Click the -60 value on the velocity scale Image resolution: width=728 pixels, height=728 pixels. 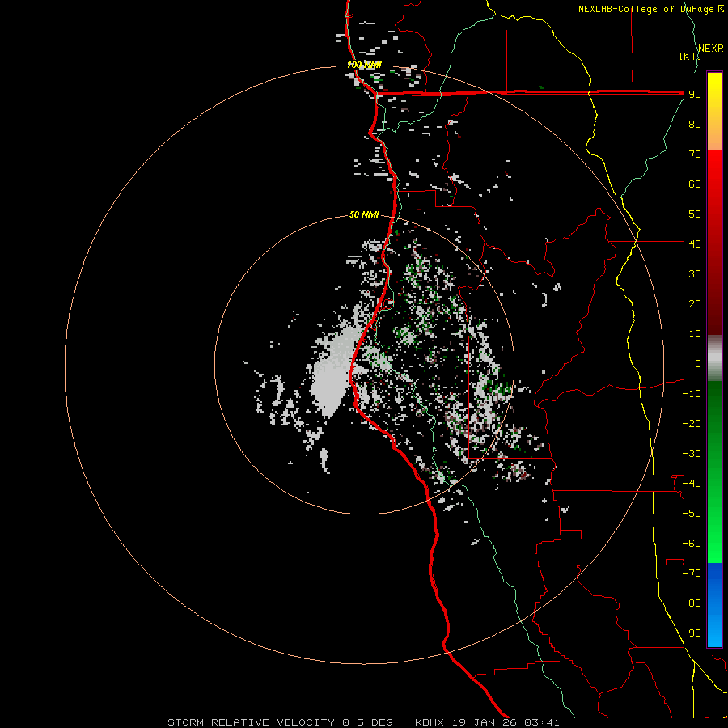692,544
